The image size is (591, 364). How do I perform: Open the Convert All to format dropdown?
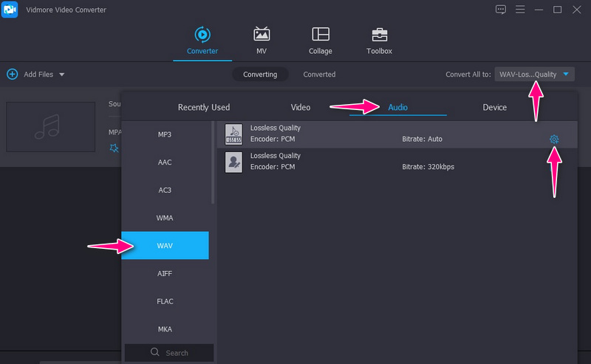pyautogui.click(x=535, y=75)
